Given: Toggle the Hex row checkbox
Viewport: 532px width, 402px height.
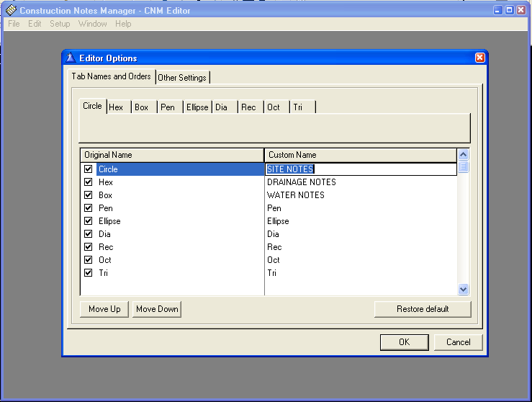Looking at the screenshot, I should [89, 182].
